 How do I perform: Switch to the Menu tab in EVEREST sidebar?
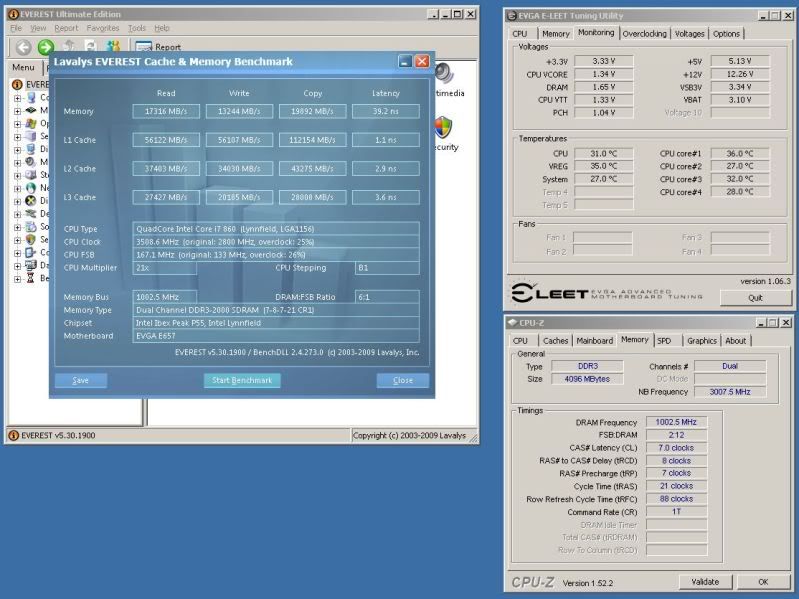click(23, 67)
